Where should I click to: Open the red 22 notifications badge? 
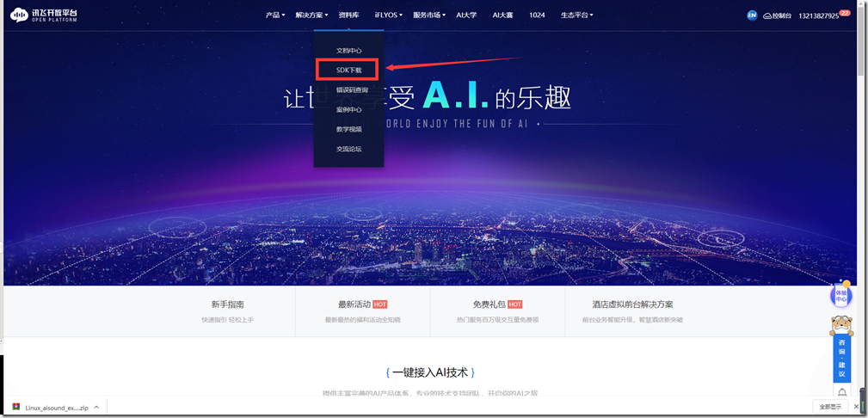click(x=845, y=12)
